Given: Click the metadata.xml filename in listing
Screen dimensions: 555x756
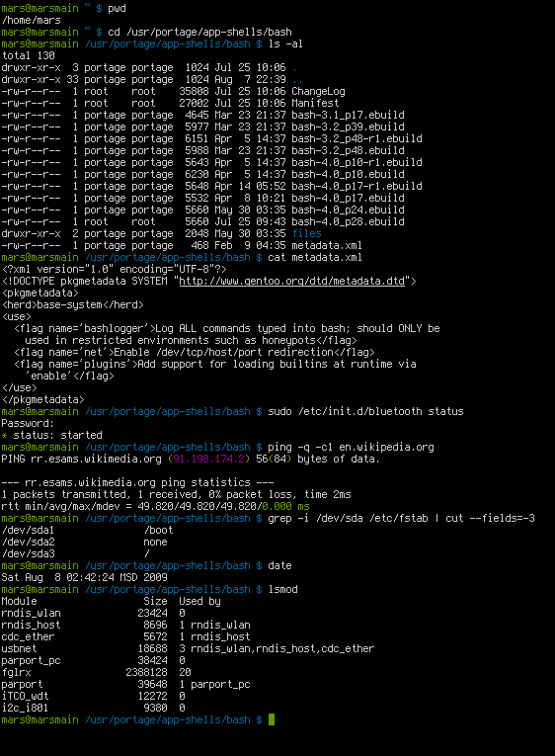Looking at the screenshot, I should click(x=327, y=245).
